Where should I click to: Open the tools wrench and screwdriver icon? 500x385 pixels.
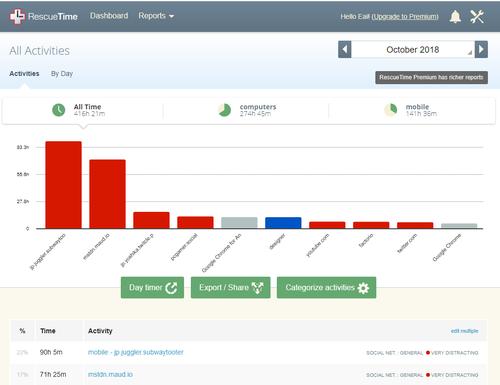[x=477, y=16]
